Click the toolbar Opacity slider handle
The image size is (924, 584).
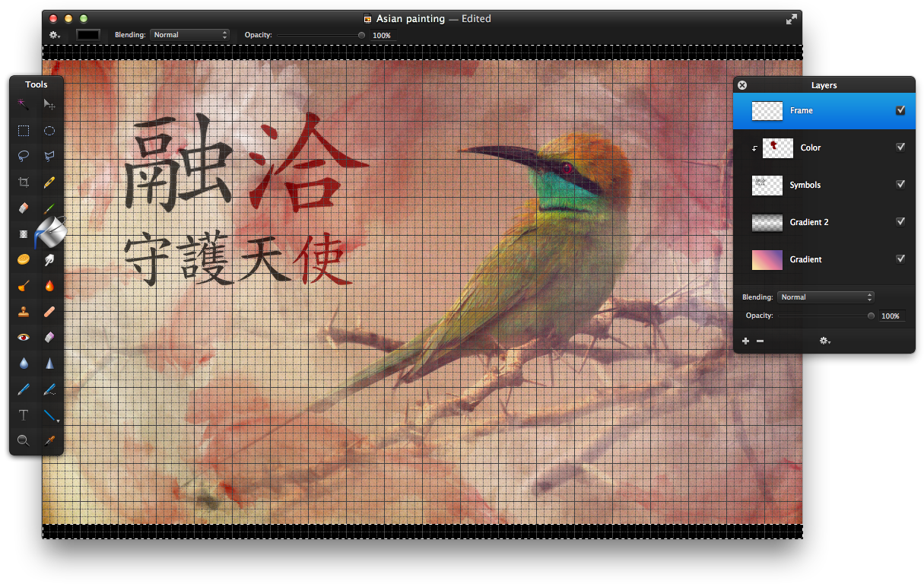361,35
